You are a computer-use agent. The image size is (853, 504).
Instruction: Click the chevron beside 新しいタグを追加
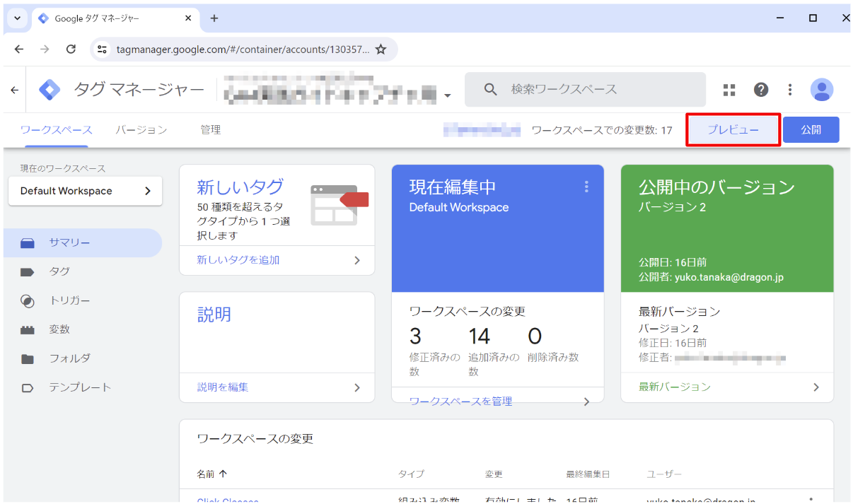pyautogui.click(x=357, y=260)
